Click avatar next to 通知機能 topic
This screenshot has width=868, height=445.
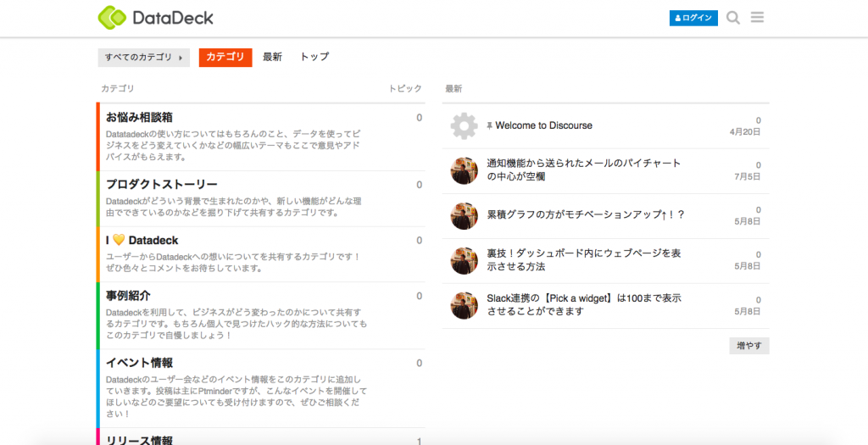point(464,170)
